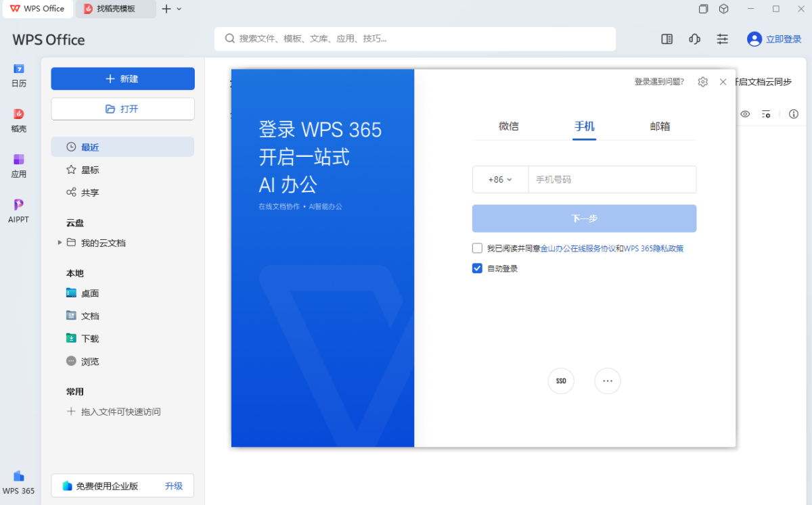Open the +86 country code dropdown

[500, 179]
